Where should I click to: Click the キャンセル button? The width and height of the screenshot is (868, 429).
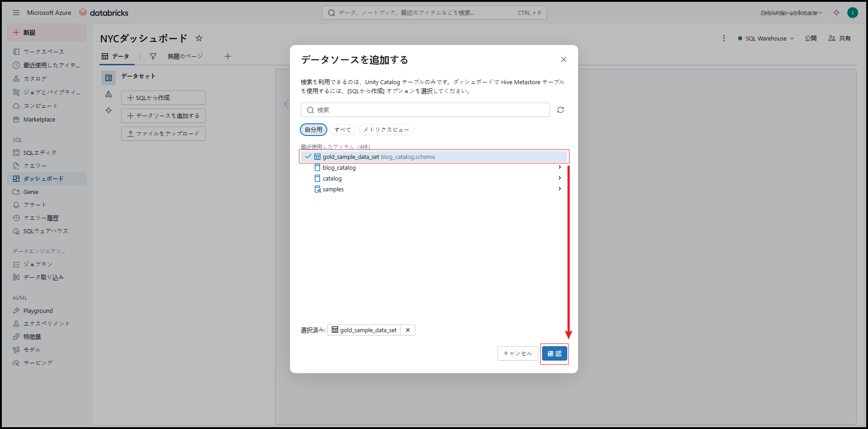[x=518, y=353]
